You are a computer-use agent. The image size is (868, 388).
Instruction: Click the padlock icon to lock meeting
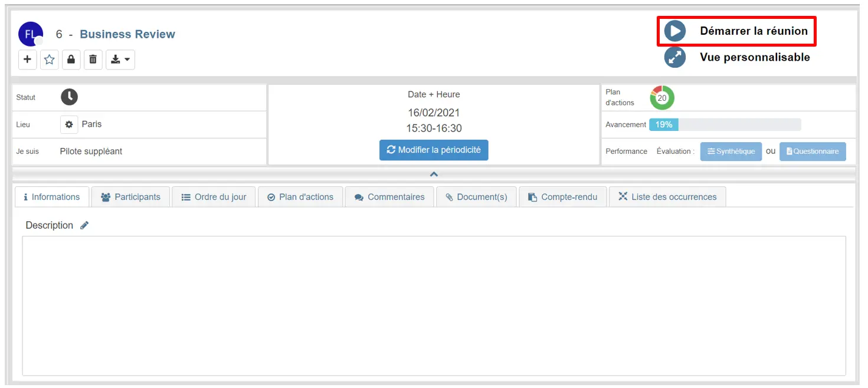point(71,60)
